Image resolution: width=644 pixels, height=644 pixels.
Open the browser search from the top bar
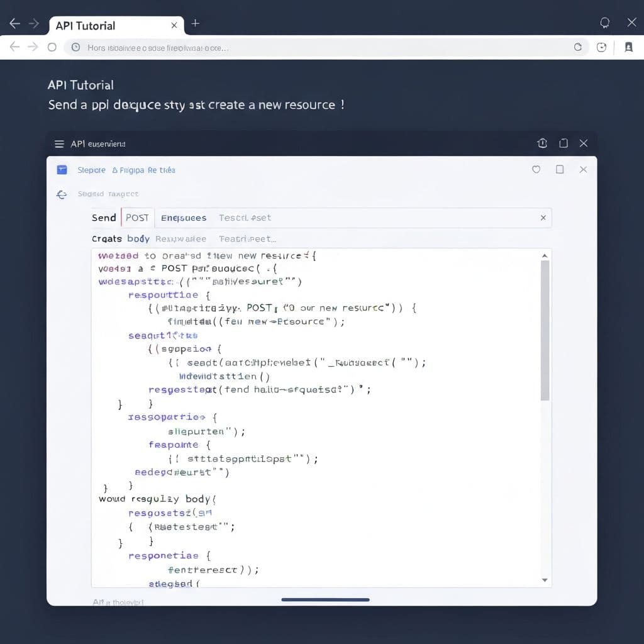604,23
